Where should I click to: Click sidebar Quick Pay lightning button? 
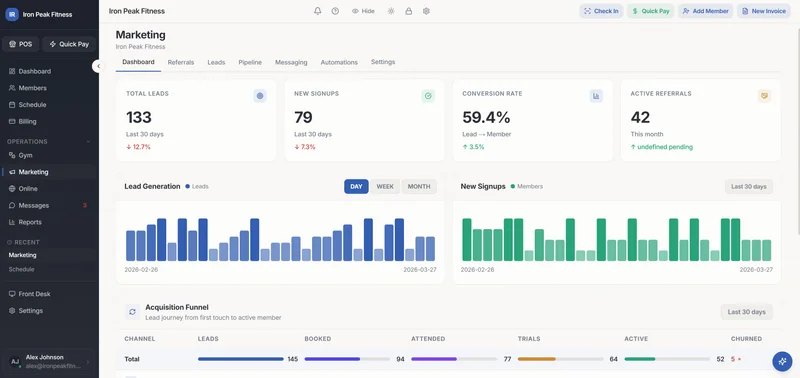[69, 44]
